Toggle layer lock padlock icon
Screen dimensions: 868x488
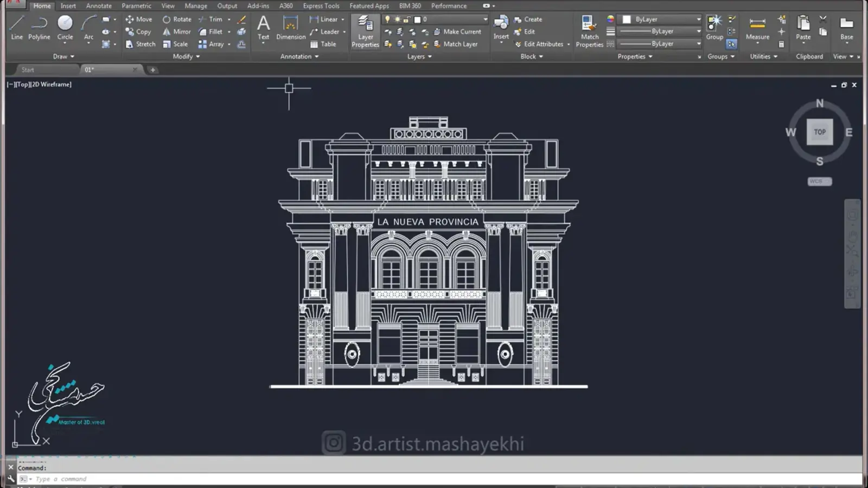coord(407,19)
